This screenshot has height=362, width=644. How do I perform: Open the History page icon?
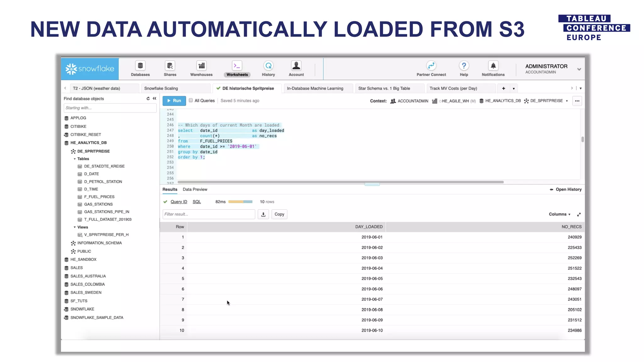268,66
